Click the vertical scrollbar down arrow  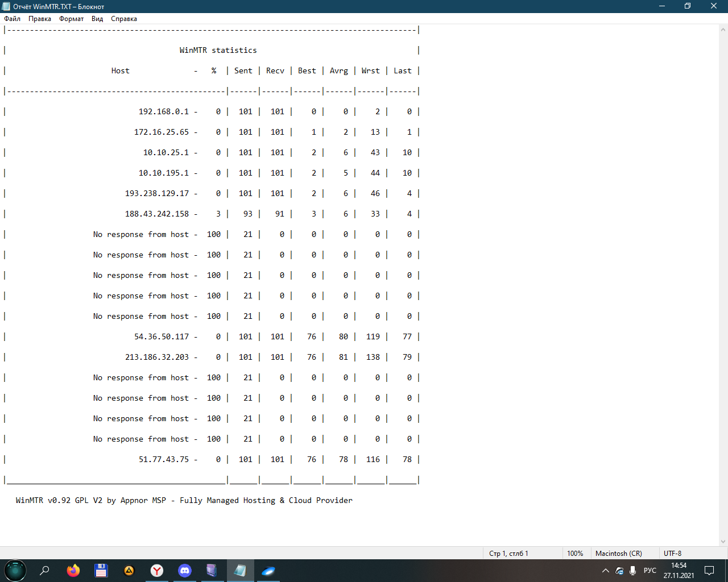click(x=723, y=542)
